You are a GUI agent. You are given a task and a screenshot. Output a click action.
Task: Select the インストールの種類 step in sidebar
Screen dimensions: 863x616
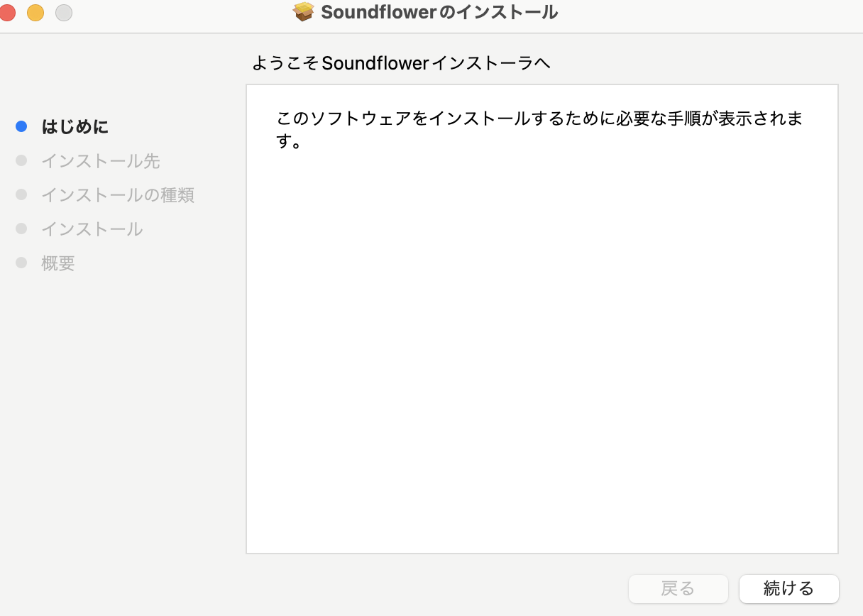pyautogui.click(x=118, y=195)
